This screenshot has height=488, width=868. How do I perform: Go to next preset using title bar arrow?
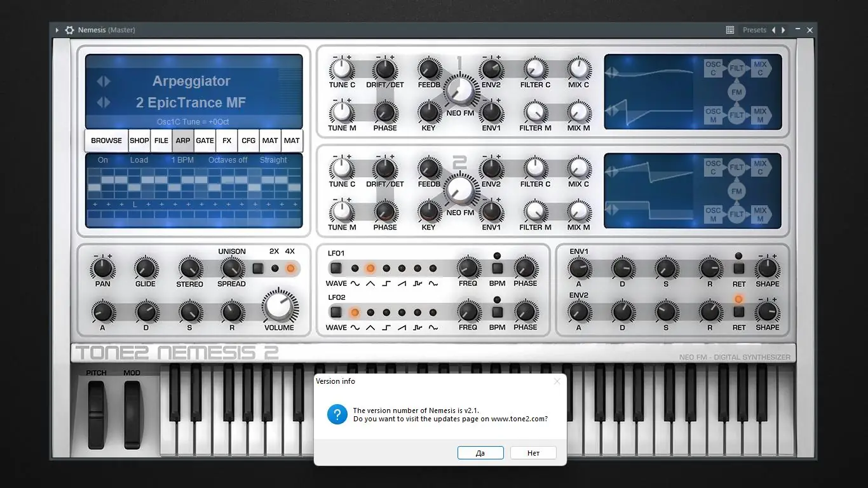[x=783, y=30]
